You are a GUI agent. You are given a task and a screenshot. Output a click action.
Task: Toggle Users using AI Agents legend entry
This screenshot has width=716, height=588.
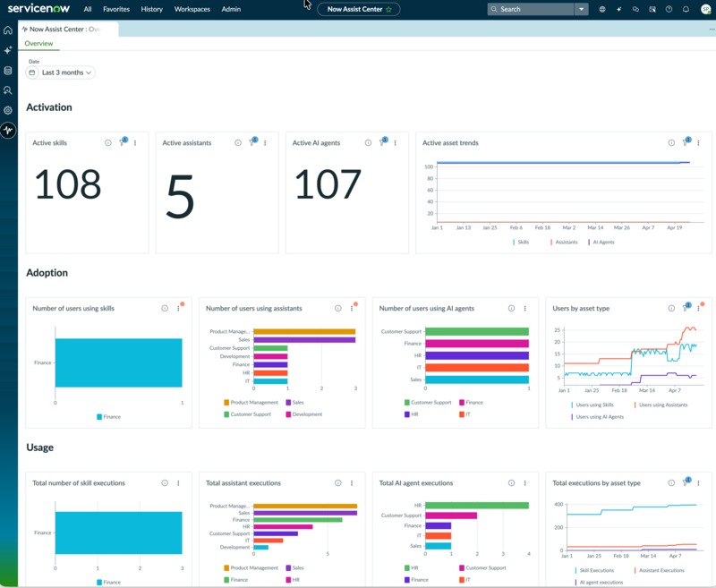tap(597, 417)
